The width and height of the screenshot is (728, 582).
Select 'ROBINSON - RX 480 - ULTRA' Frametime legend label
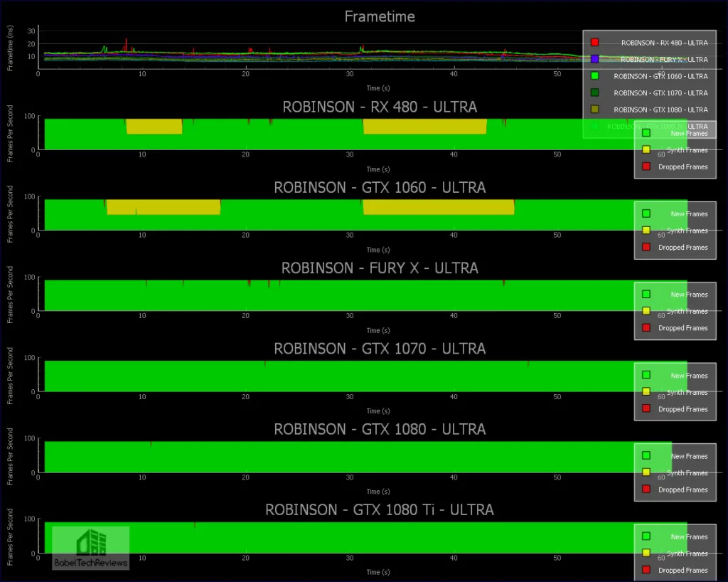click(665, 43)
